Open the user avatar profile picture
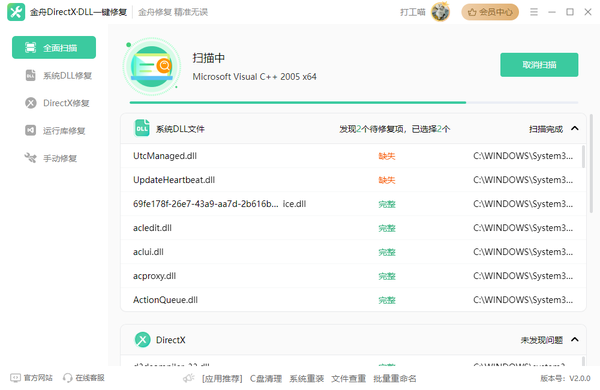 [x=440, y=12]
